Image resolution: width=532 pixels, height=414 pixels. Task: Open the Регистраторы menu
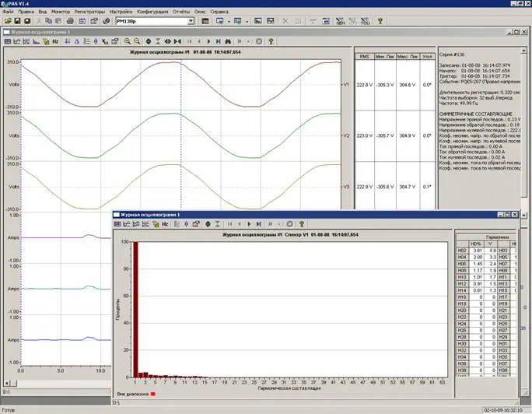coord(89,12)
